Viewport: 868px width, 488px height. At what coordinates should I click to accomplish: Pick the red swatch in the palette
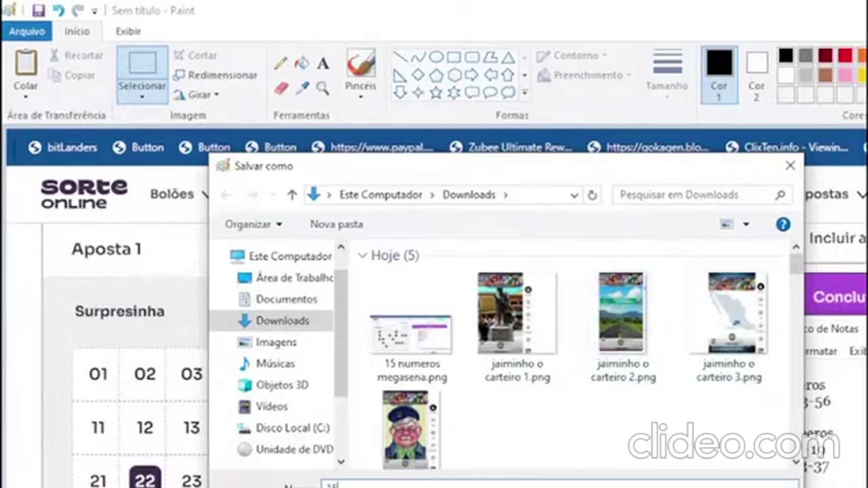[x=845, y=56]
